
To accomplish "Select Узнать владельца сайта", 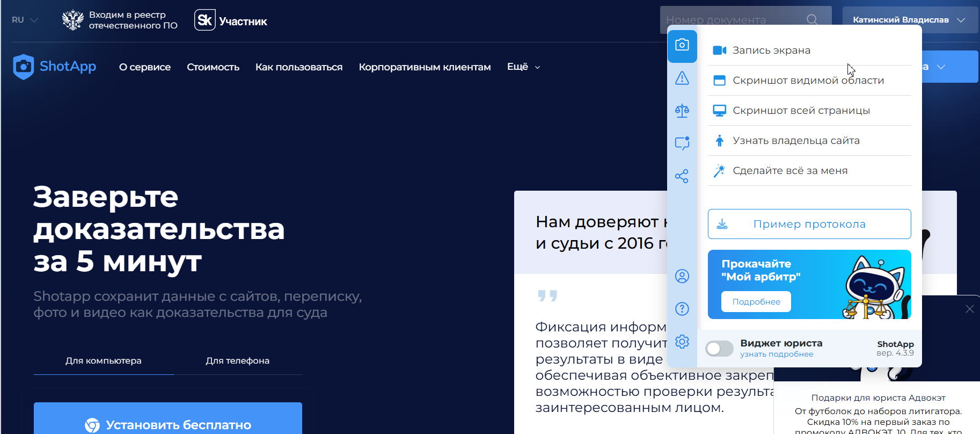I will coord(809,141).
